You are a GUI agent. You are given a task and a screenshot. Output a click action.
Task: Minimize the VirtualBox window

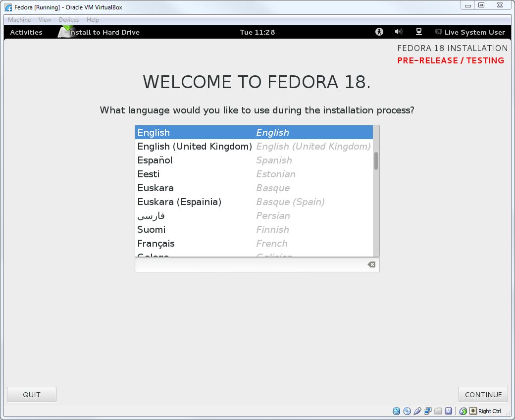click(x=468, y=5)
